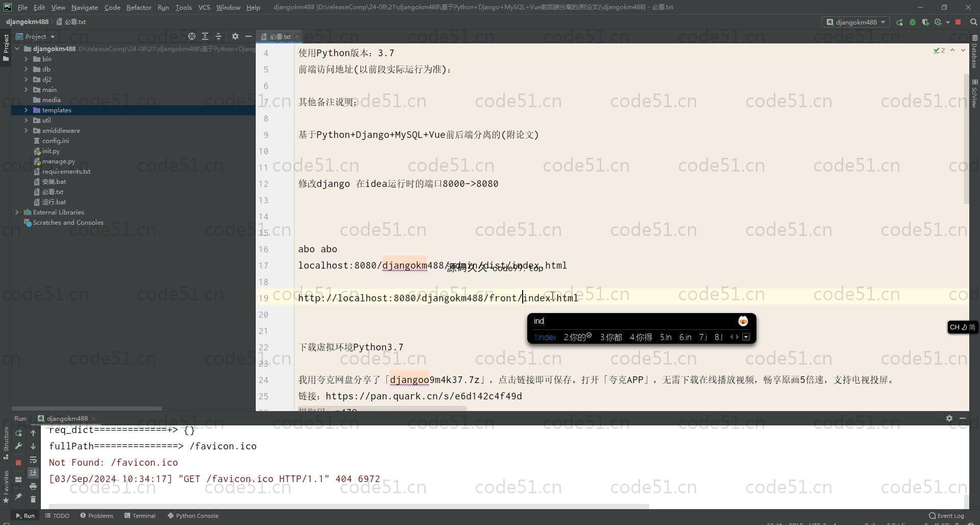Screen dimensions: 980x525
Task: Stop the server using the top red square
Action: coord(958,22)
